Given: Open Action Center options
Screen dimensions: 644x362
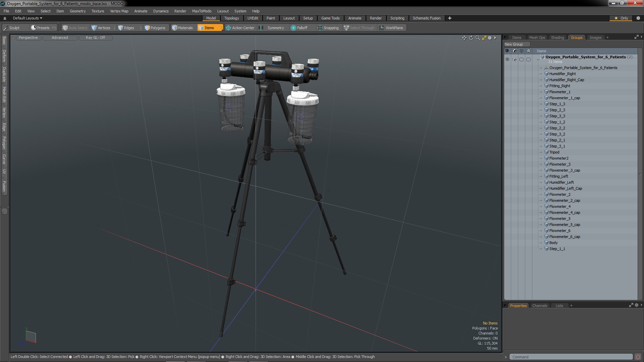Looking at the screenshot, I should [240, 28].
